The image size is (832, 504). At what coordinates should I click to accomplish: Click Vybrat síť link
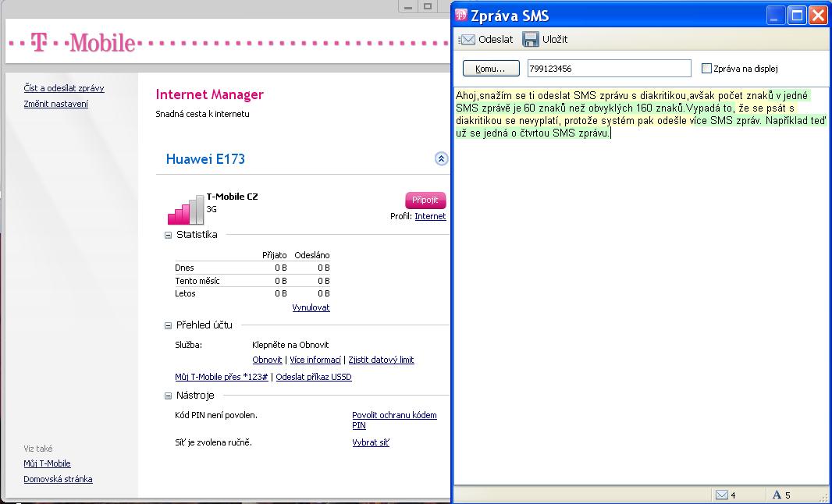371,442
